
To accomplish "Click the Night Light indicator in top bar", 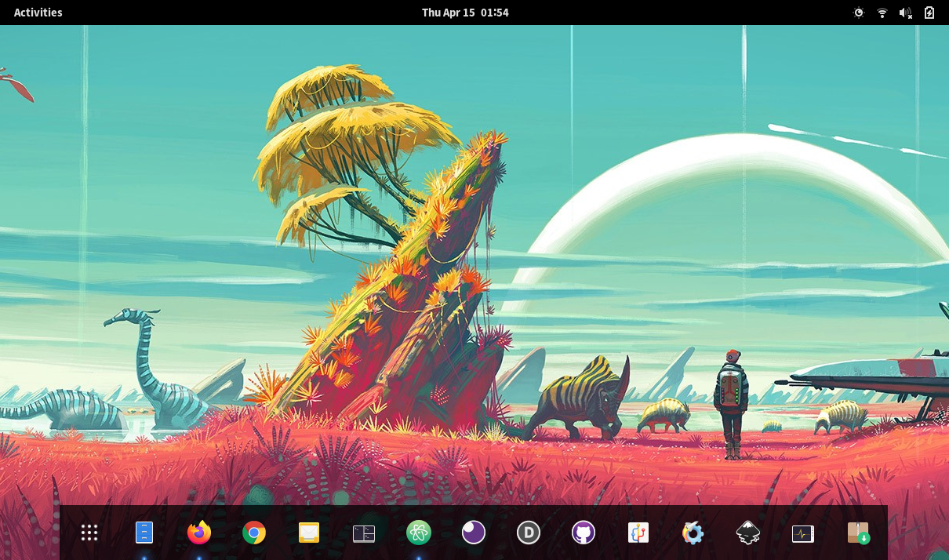I will pyautogui.click(x=859, y=13).
